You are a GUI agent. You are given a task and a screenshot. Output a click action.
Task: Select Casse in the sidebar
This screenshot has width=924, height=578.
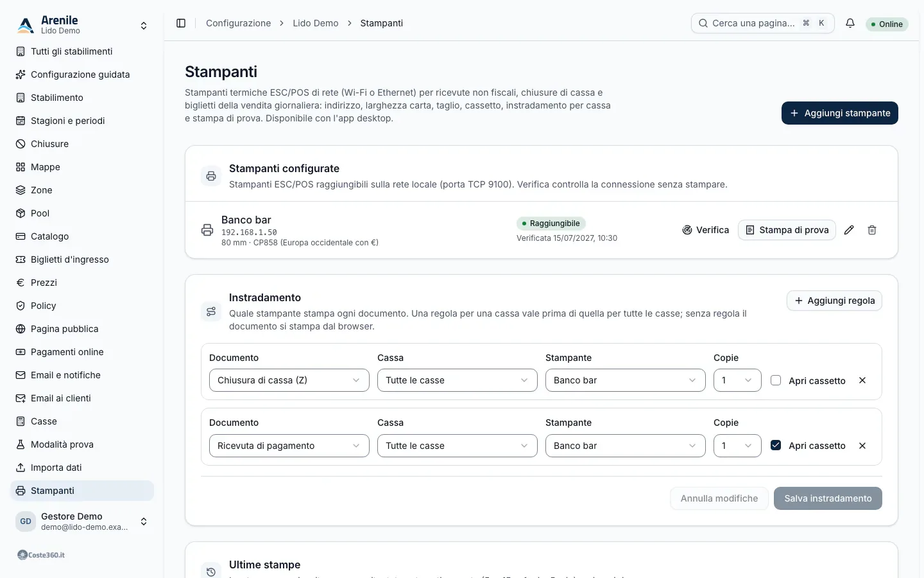tap(82, 421)
